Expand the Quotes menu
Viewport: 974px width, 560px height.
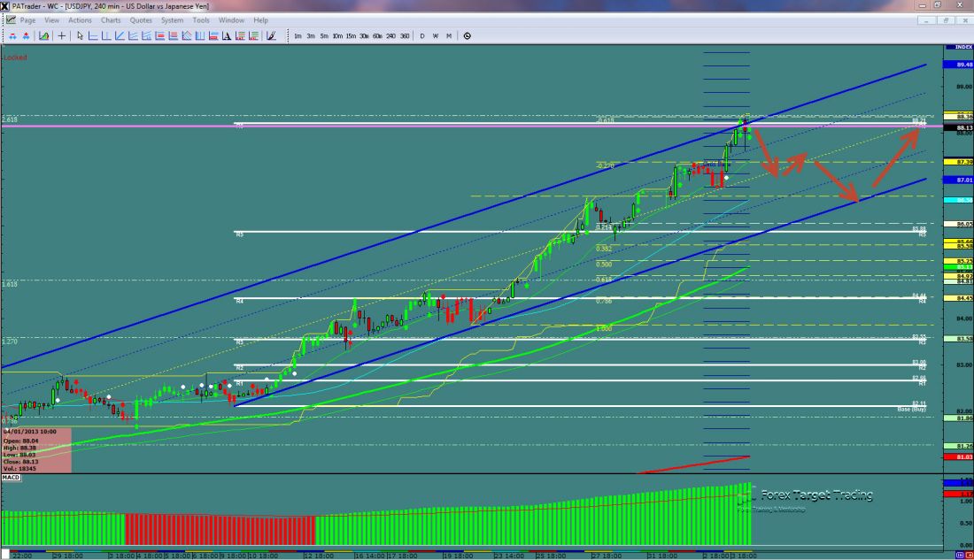[x=140, y=19]
